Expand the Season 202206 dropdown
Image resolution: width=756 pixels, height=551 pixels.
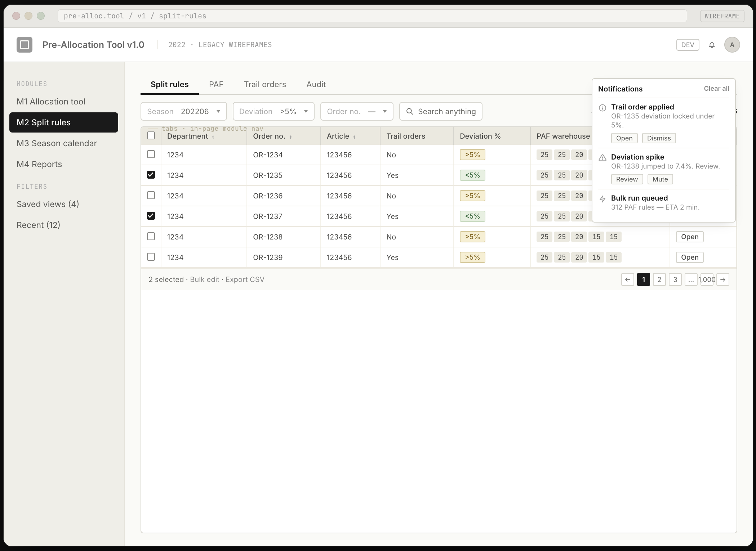pos(184,111)
